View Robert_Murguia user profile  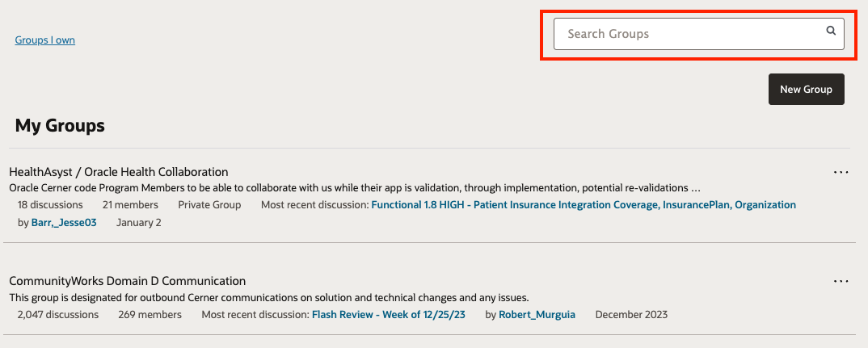pyautogui.click(x=537, y=315)
